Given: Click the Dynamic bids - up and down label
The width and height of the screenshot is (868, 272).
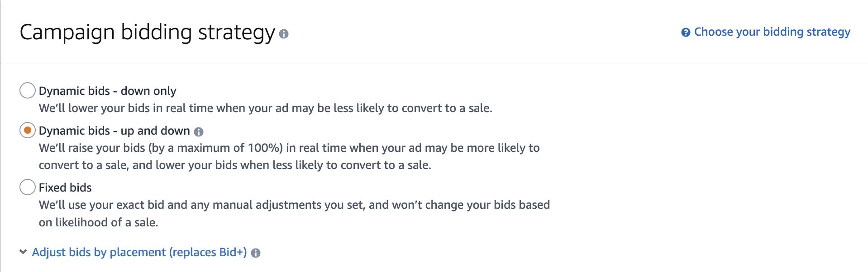Looking at the screenshot, I should tap(114, 131).
